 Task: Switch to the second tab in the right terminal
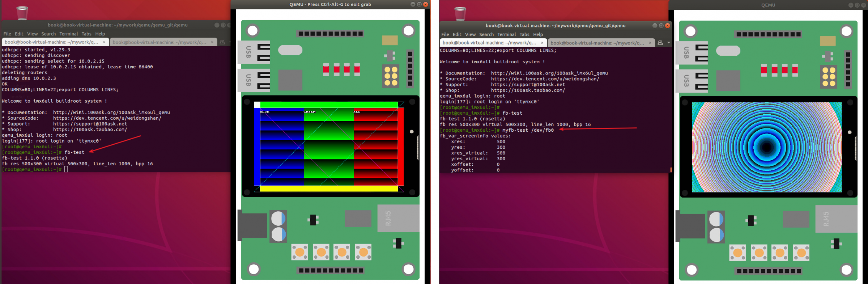pyautogui.click(x=597, y=43)
